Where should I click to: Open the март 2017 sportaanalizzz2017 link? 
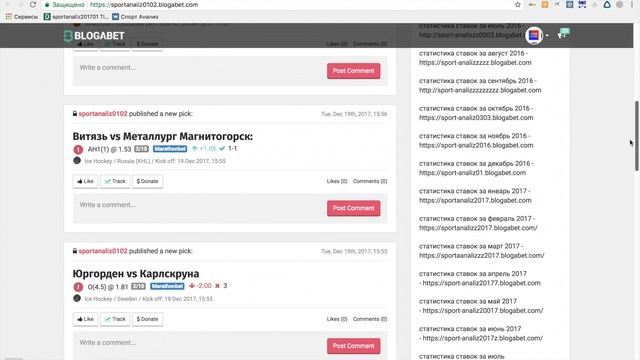pyautogui.click(x=482, y=256)
